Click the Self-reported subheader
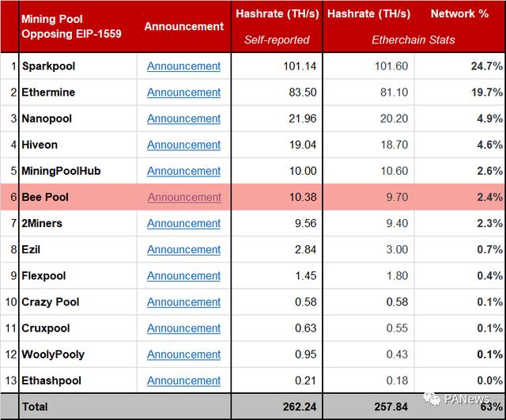The width and height of the screenshot is (506, 420). tap(277, 40)
